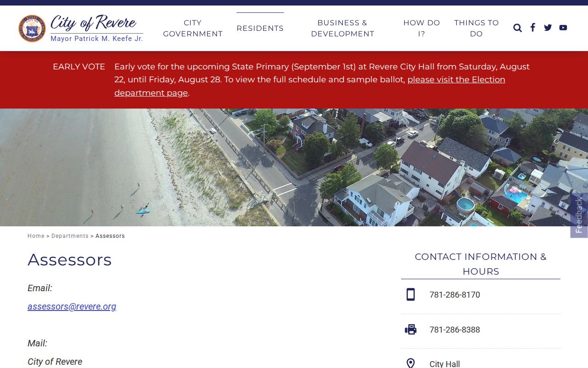Click the aerial beach neighborhood banner image

(x=294, y=167)
